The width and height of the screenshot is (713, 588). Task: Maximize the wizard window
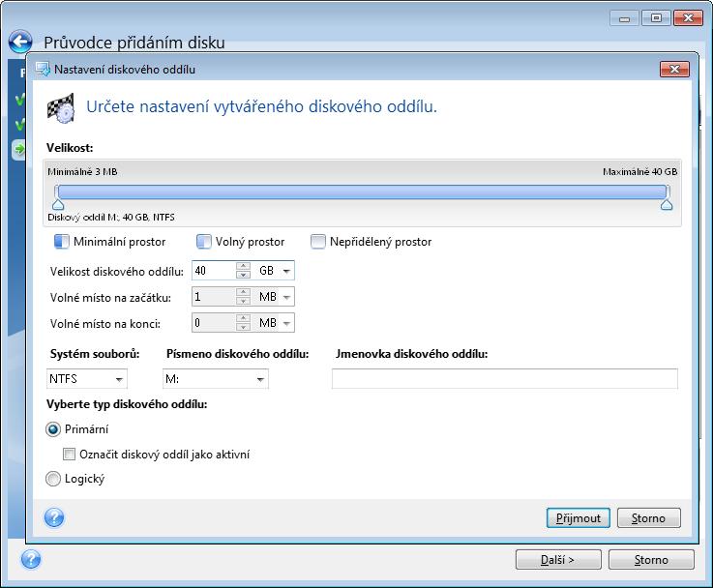(656, 18)
